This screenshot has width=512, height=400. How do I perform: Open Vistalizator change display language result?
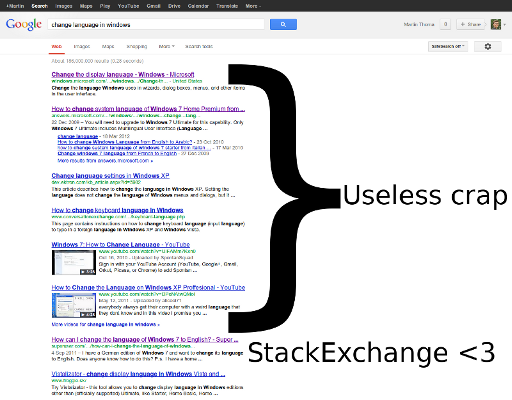[138, 374]
